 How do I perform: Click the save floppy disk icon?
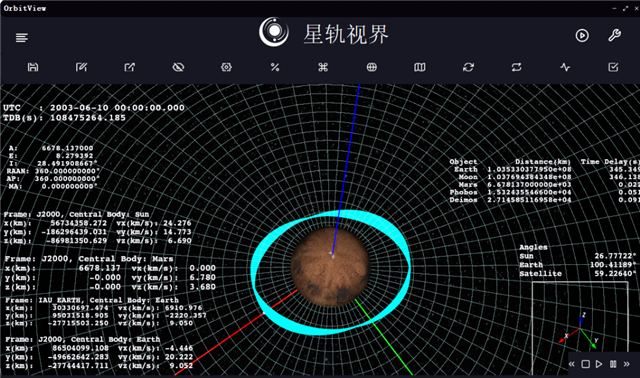[x=33, y=67]
